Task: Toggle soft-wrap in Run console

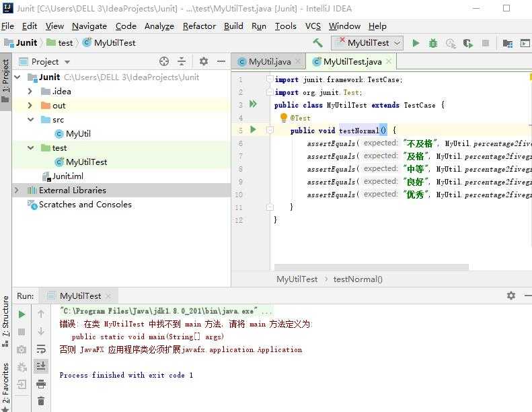Action: 41,349
